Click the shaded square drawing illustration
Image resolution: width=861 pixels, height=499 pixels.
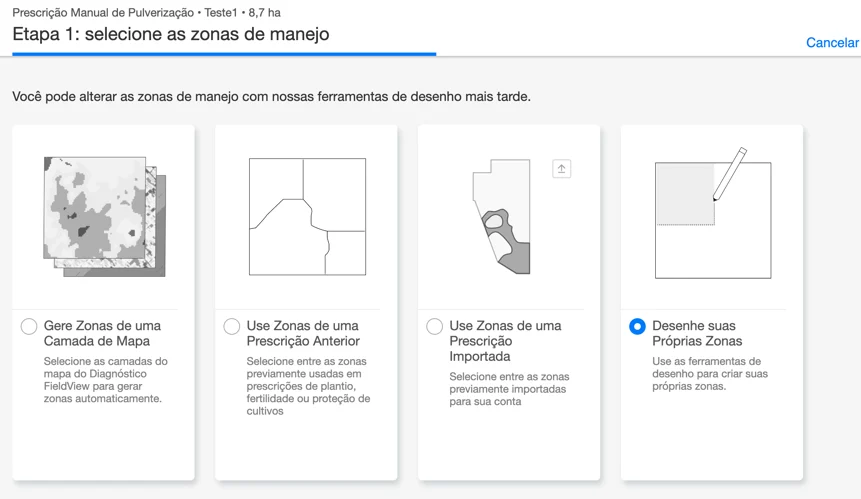coord(685,194)
